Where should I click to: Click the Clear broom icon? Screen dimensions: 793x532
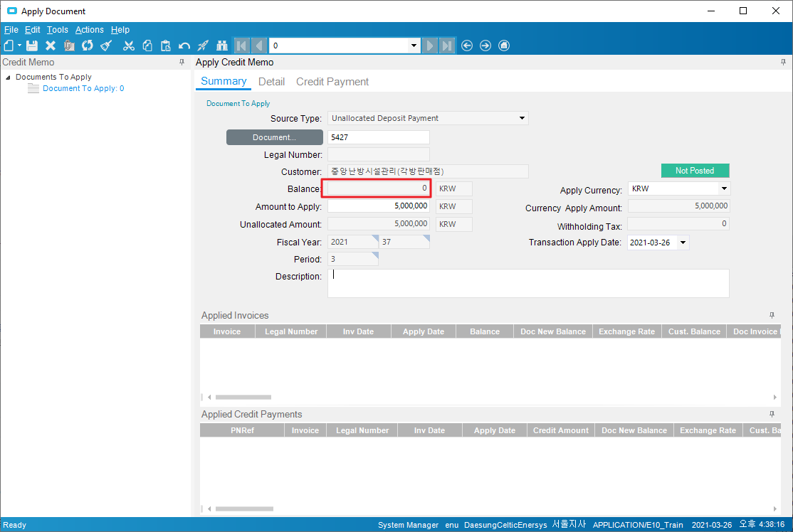tap(106, 46)
